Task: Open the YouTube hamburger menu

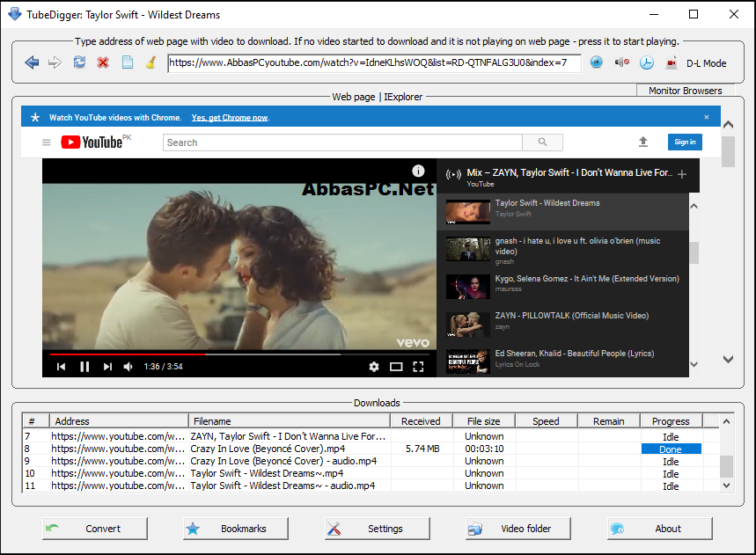Action: point(47,142)
